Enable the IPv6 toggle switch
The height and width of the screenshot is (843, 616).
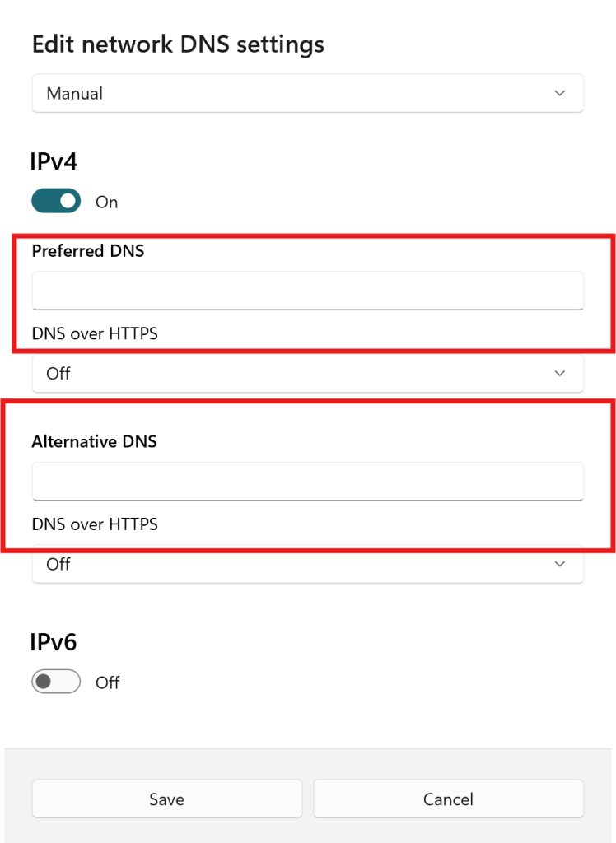click(x=56, y=682)
